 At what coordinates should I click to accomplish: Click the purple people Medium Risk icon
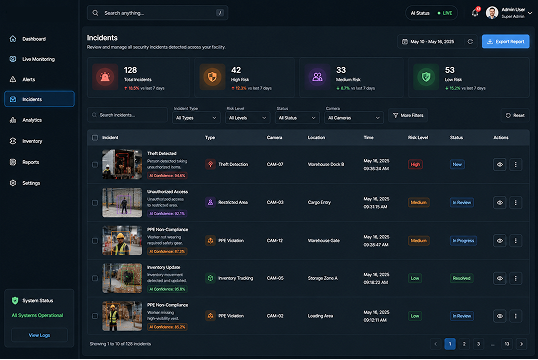tap(317, 77)
